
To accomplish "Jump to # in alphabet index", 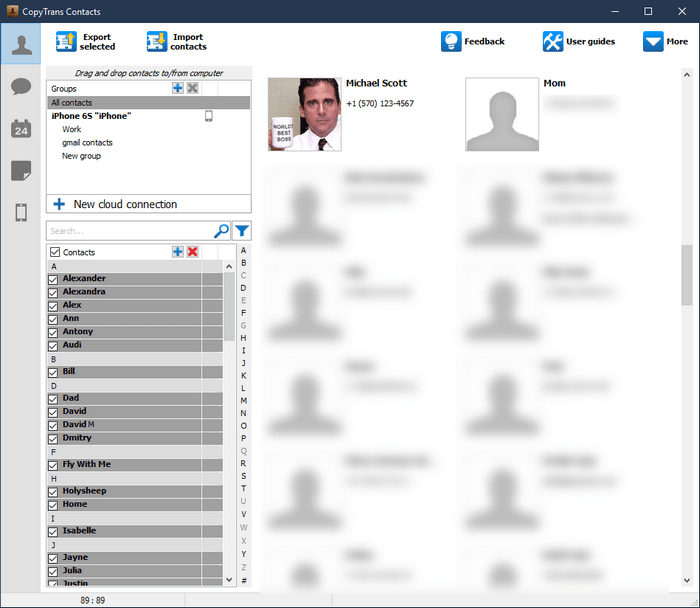I will (244, 580).
